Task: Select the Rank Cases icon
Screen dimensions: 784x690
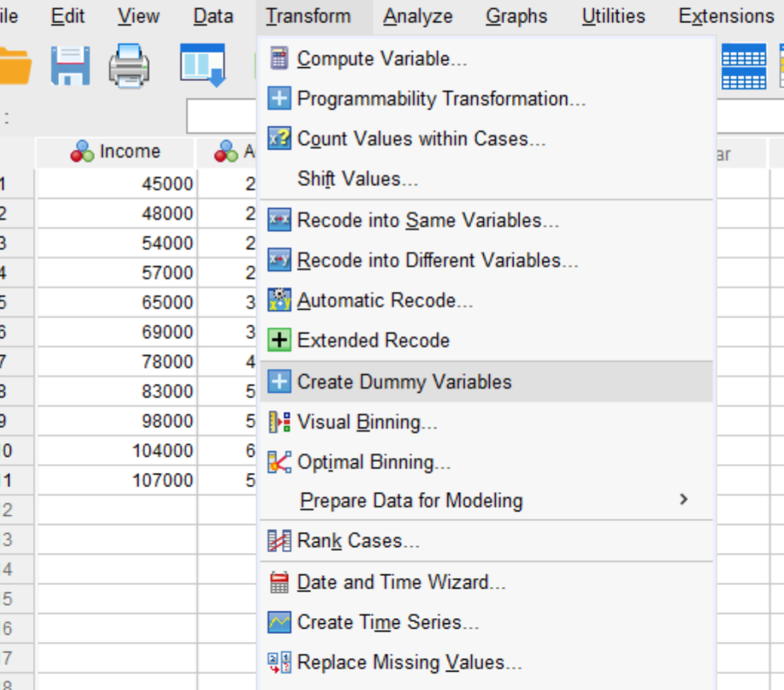Action: [x=280, y=541]
